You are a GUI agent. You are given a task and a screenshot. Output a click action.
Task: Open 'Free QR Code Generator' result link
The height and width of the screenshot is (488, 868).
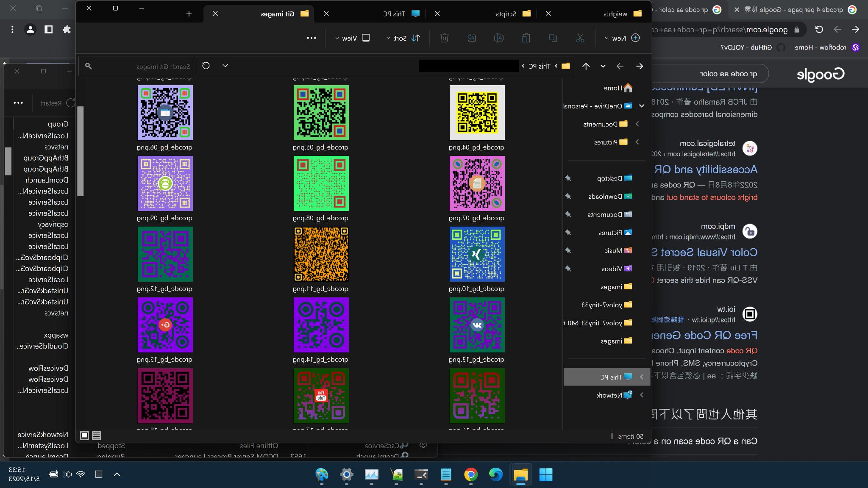coord(704,335)
